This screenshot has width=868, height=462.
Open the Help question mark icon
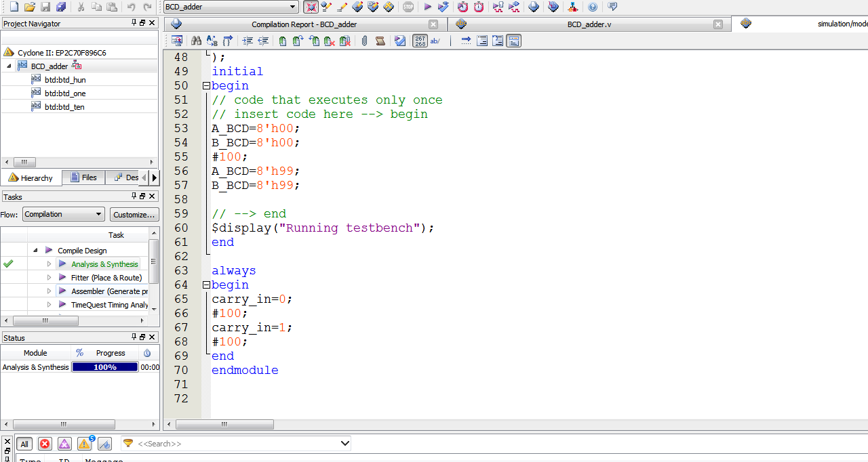pyautogui.click(x=593, y=7)
